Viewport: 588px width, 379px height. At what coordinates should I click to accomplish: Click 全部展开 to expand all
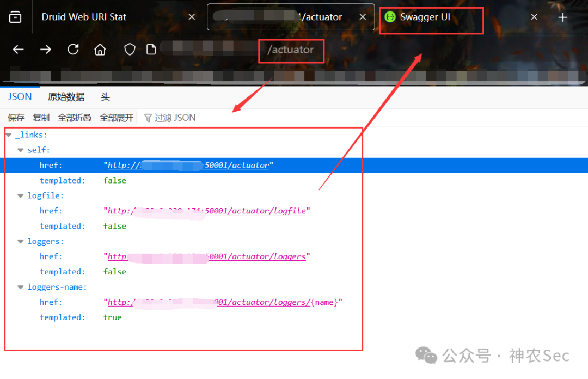tap(117, 118)
